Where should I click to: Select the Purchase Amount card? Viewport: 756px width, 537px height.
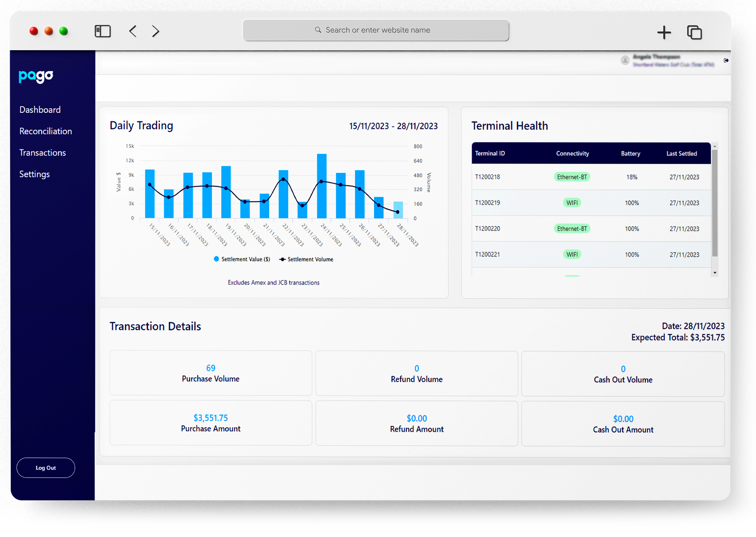pos(210,422)
